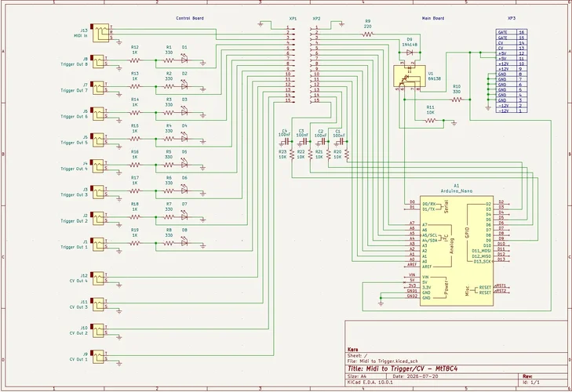Click pin 1 on the XP2 connector
Image resolution: width=572 pixels, height=392 pixels.
317,27
